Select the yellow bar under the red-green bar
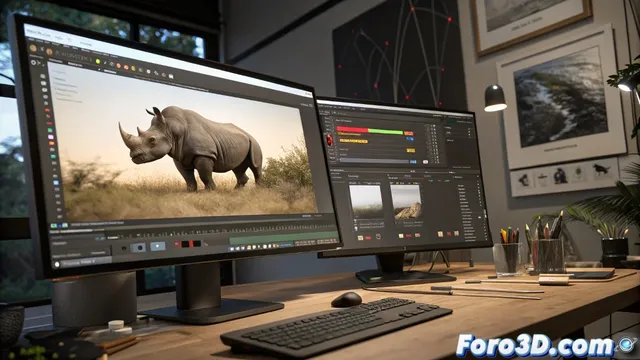640x360 pixels. tap(353, 141)
